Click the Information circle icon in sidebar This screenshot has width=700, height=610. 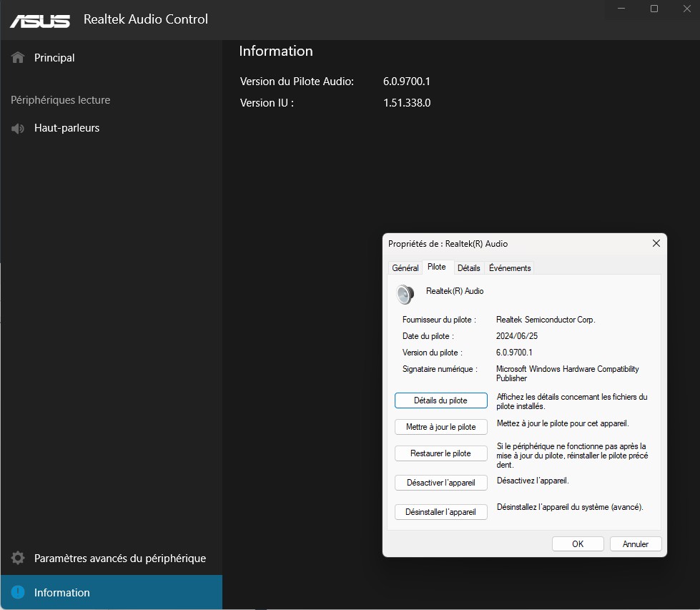18,593
